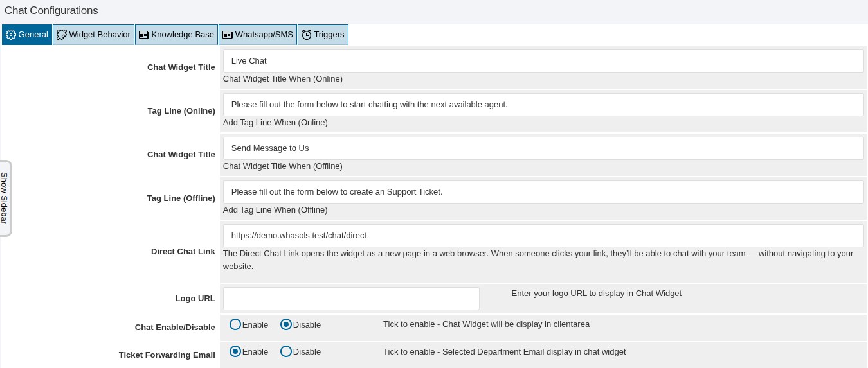Switch to the Triggers tab

pyautogui.click(x=323, y=35)
